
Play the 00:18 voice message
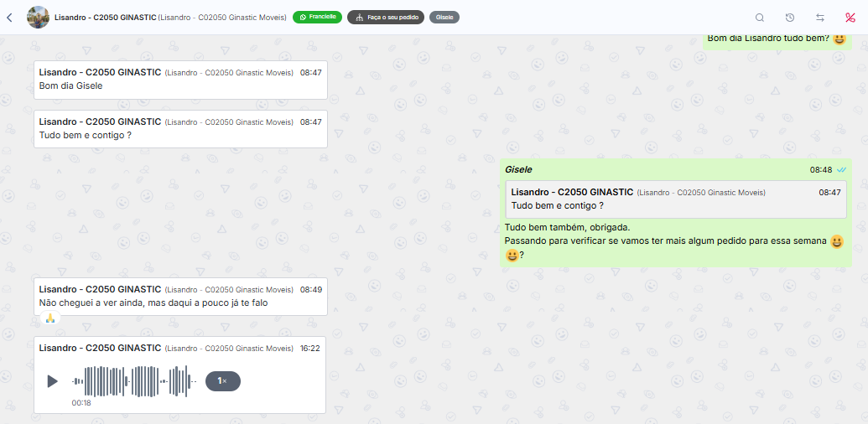click(52, 381)
